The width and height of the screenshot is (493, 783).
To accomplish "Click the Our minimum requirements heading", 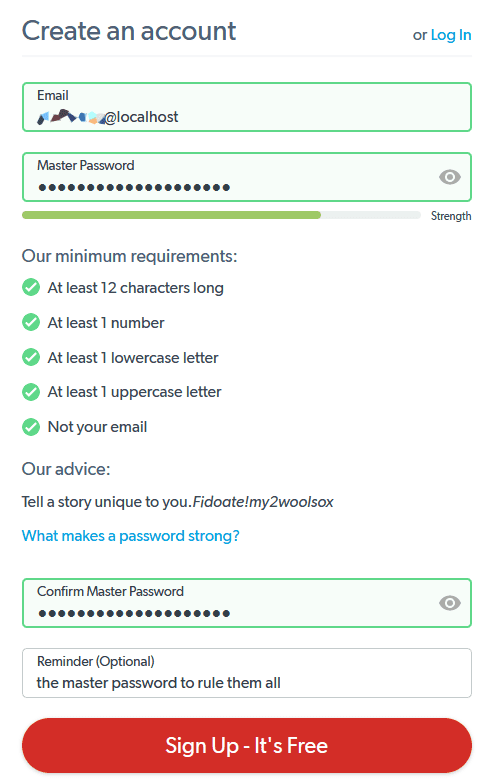I will [x=129, y=256].
